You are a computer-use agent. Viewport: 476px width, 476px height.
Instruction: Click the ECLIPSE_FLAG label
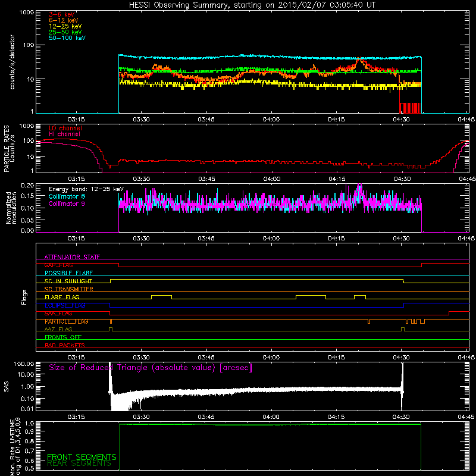(x=65, y=305)
